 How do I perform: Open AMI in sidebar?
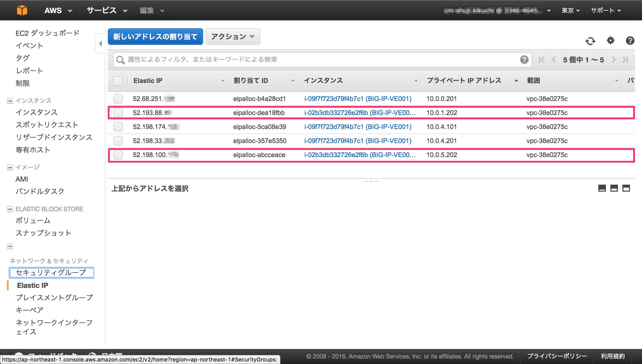pos(22,179)
